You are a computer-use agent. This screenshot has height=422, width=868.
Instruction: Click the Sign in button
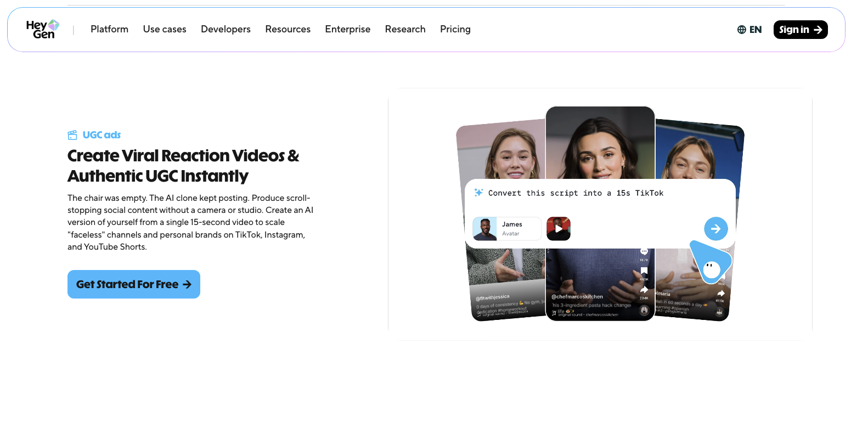pos(801,30)
